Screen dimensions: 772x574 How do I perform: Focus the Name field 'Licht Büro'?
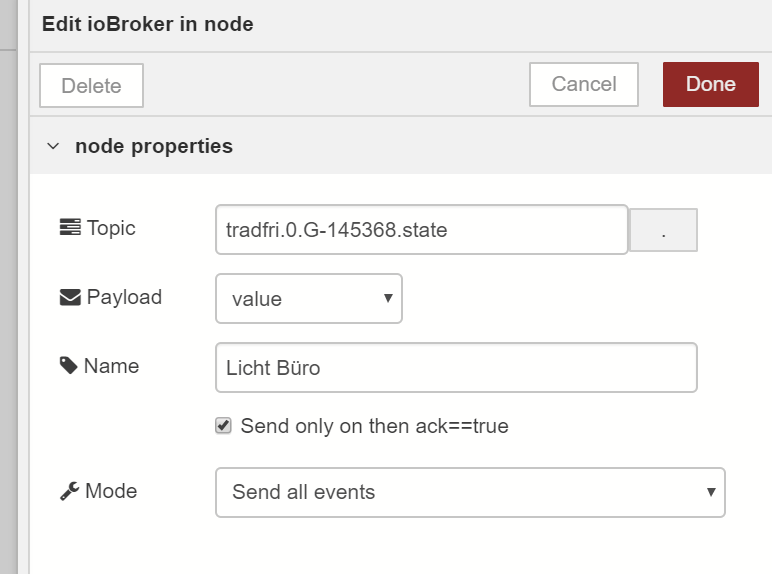point(456,368)
